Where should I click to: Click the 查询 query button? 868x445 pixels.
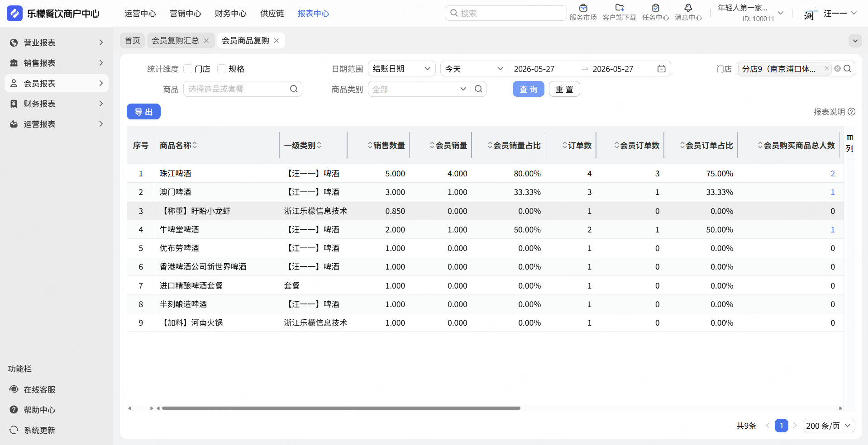[x=528, y=89]
